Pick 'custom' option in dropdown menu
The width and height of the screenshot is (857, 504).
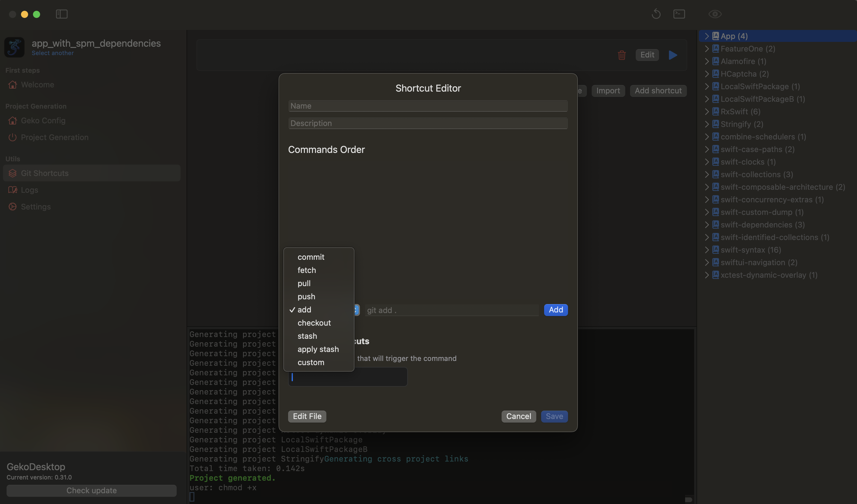(x=311, y=362)
